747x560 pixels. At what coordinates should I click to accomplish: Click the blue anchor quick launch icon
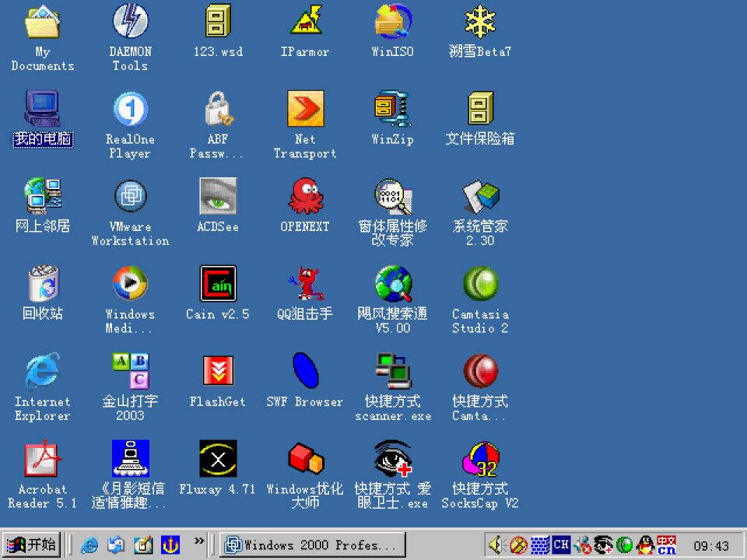170,545
